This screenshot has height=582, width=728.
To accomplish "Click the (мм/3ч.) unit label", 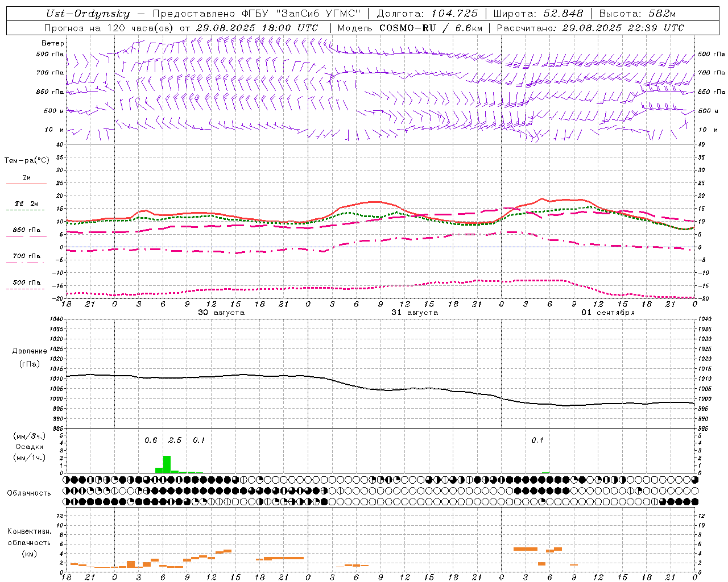I will pyautogui.click(x=29, y=436).
